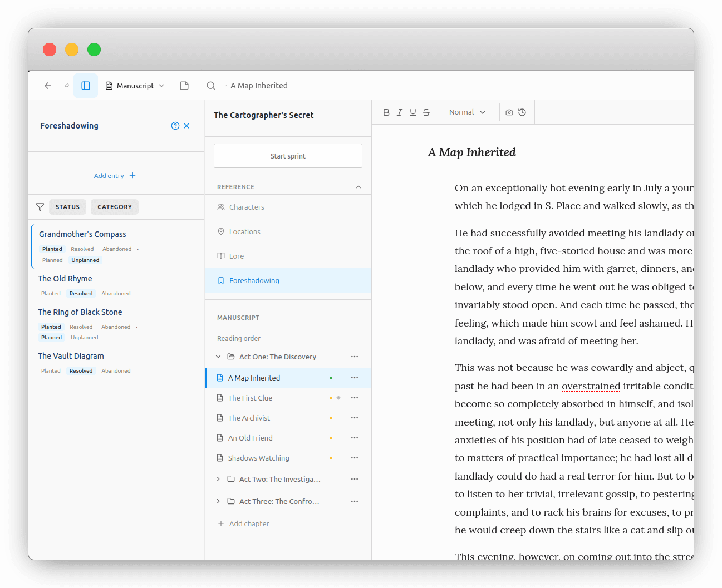722x588 pixels.
Task: Open more options for Shadows Watching
Action: pos(355,458)
